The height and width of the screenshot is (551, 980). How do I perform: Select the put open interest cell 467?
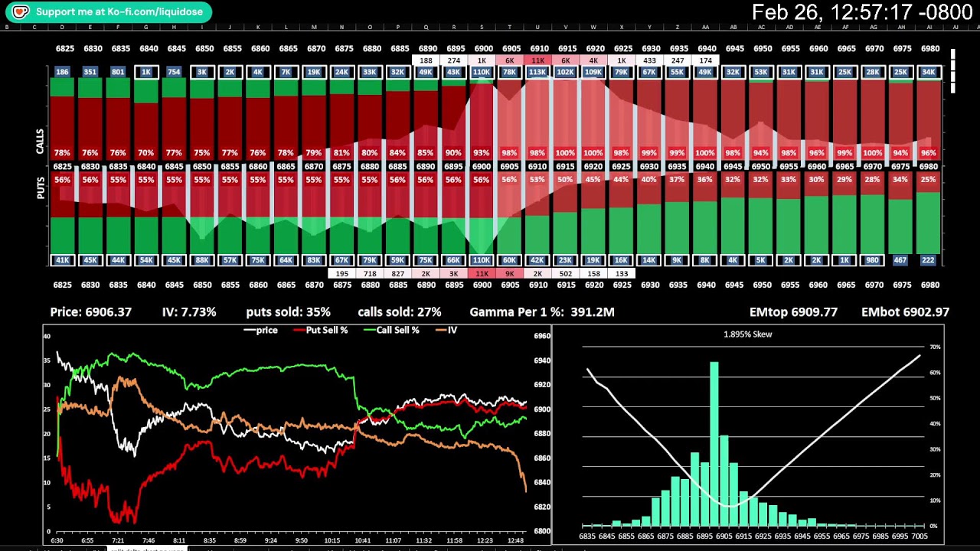pos(900,260)
